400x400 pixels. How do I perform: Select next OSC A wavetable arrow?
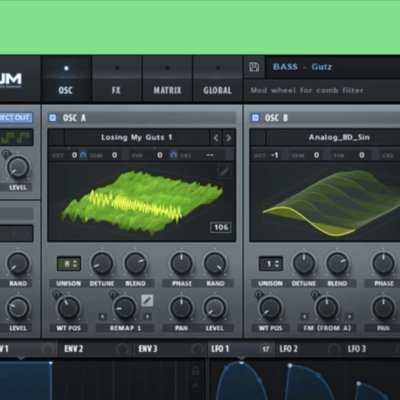pyautogui.click(x=228, y=138)
